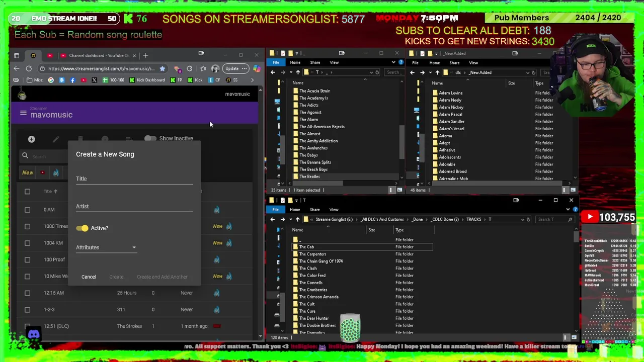This screenshot has height=362, width=644.
Task: Select the blue flame attribute filter chip
Action: (56, 172)
